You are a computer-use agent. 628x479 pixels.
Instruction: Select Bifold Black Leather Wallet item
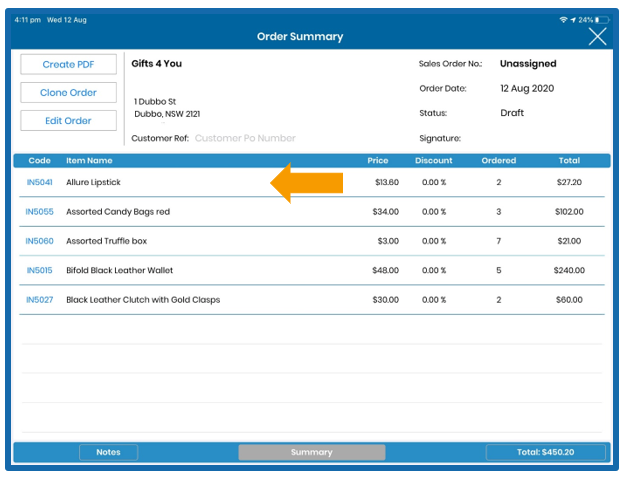point(120,270)
